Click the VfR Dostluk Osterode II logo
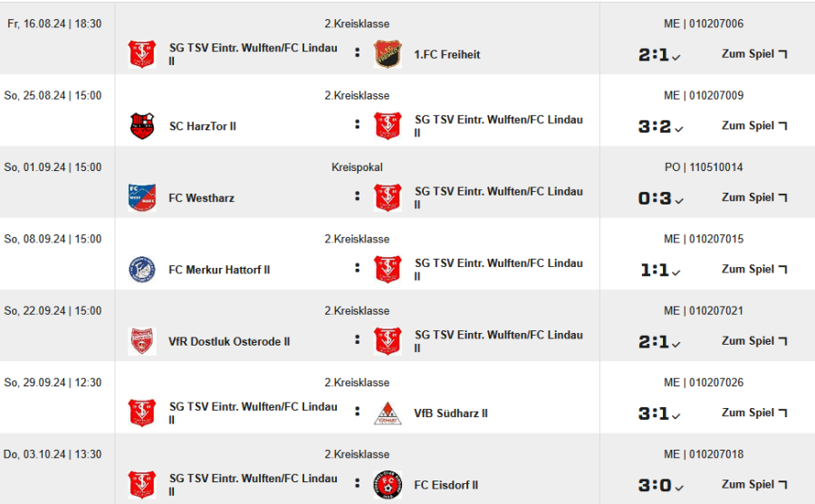 pyautogui.click(x=142, y=341)
